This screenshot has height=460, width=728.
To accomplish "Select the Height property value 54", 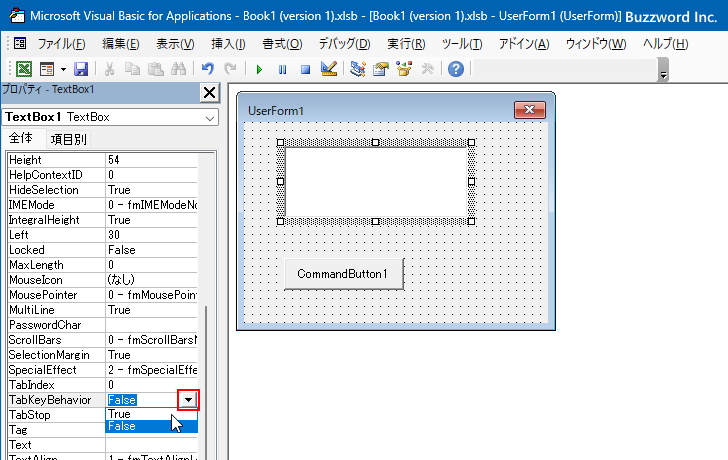I will 151,160.
